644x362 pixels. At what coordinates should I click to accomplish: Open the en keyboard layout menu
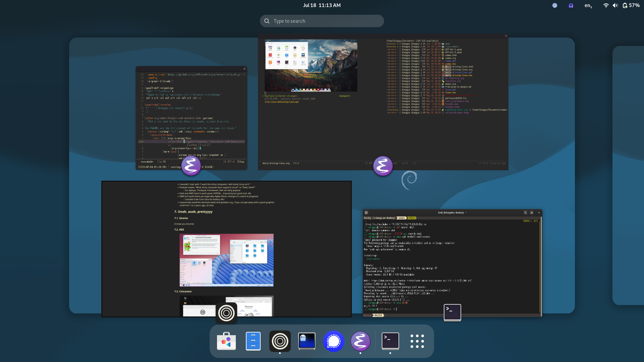coord(588,5)
